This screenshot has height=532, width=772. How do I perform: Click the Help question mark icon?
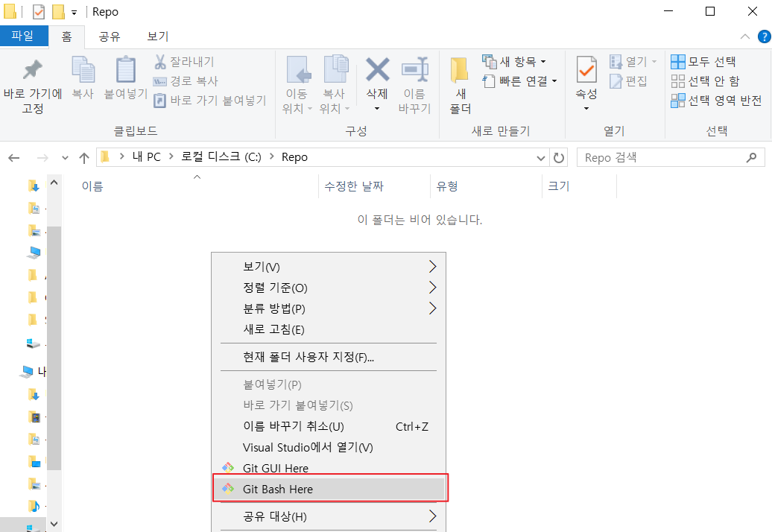coord(764,37)
